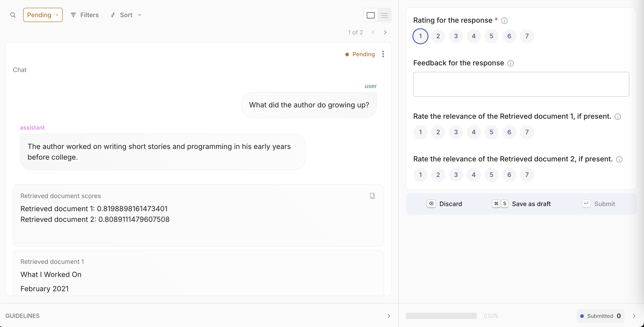Click the next arrow to go to item 2
The image size is (644, 327).
click(385, 32)
